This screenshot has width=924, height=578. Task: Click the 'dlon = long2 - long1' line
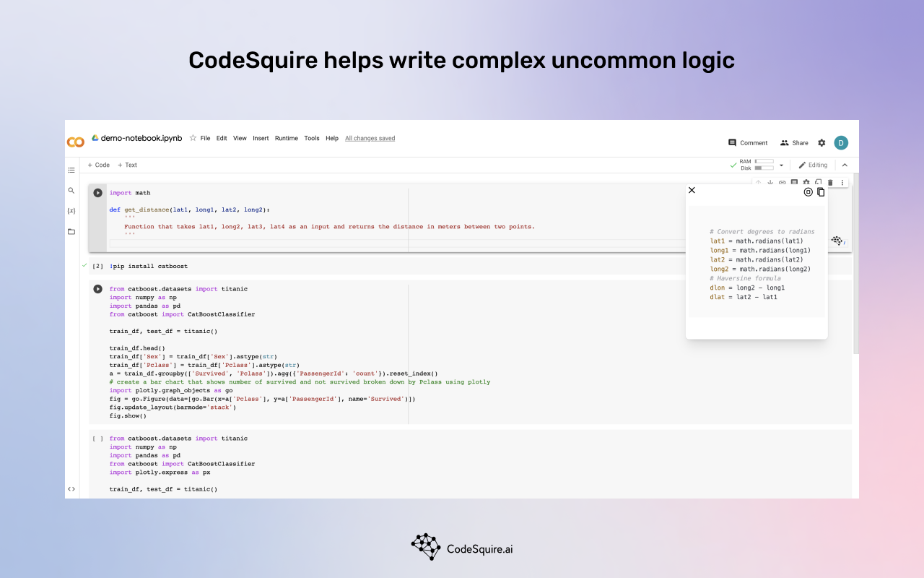pos(747,288)
